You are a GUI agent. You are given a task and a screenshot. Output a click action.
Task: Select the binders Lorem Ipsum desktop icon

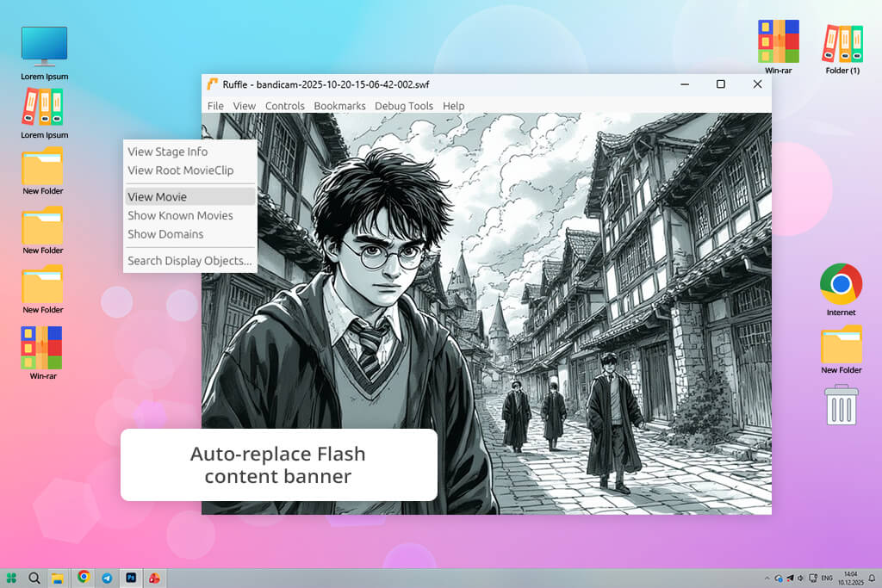(45, 115)
